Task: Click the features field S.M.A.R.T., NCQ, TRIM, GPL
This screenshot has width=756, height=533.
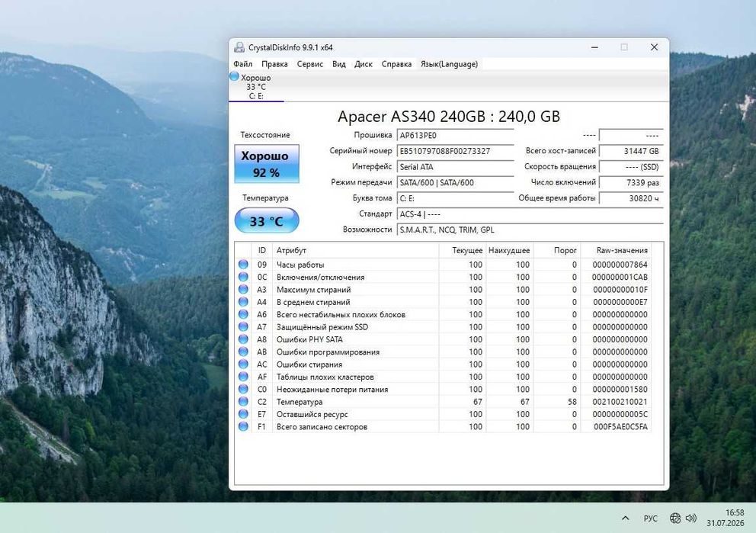Action: coord(530,230)
